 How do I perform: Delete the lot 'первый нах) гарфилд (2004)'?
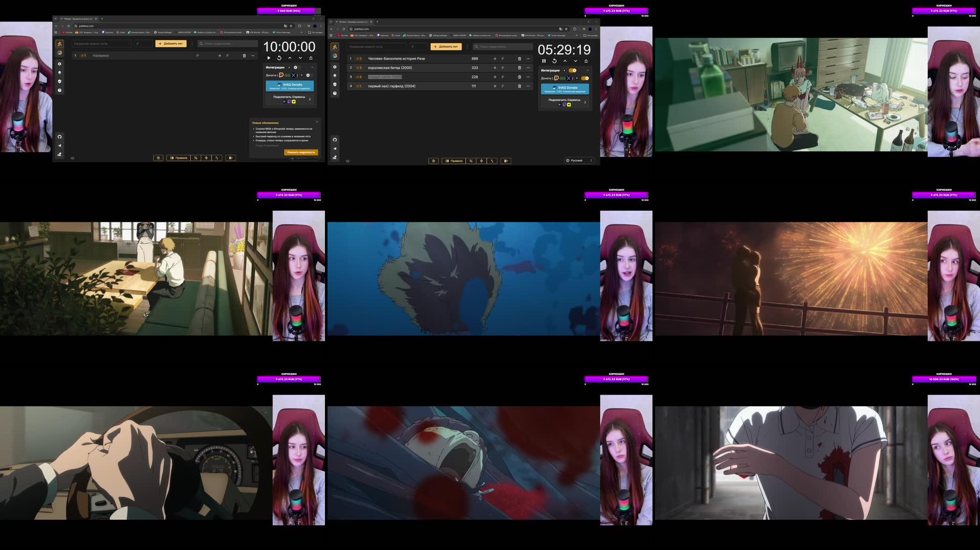tap(519, 86)
